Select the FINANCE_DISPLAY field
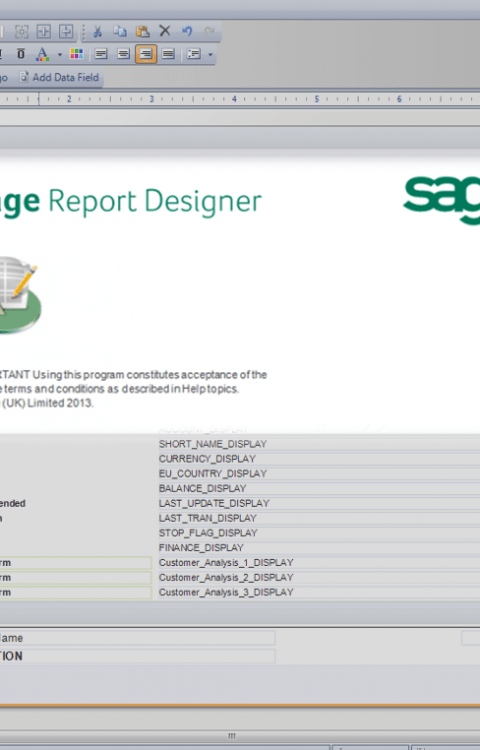480x750 pixels. 319,548
